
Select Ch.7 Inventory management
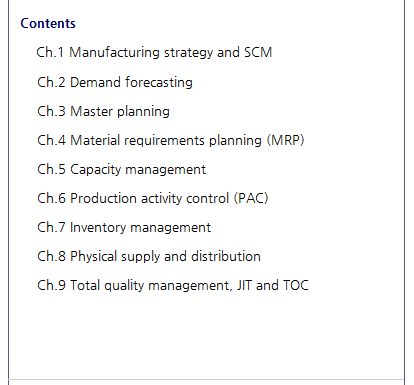124,227
